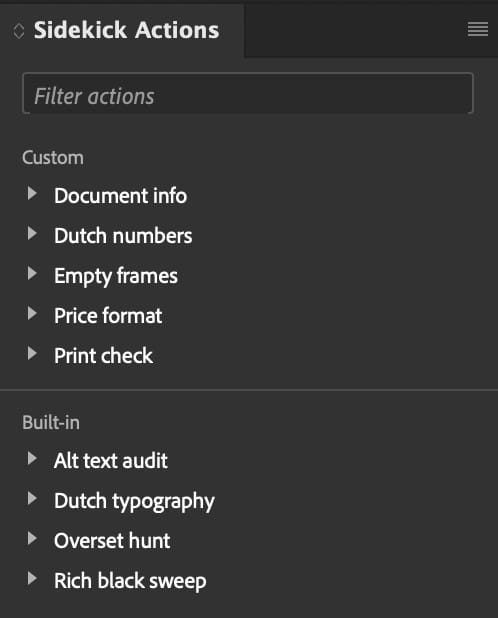
Task: Click the Custom section heading
Action: pos(53,158)
